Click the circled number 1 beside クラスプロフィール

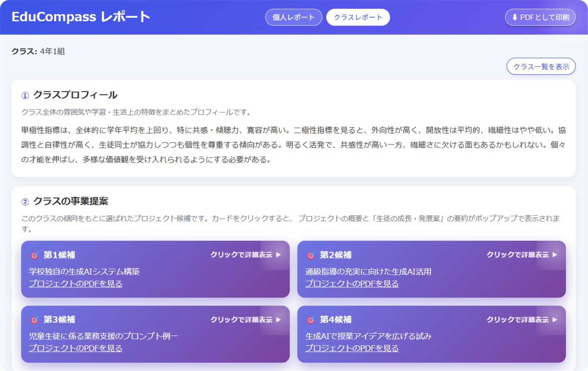point(25,96)
